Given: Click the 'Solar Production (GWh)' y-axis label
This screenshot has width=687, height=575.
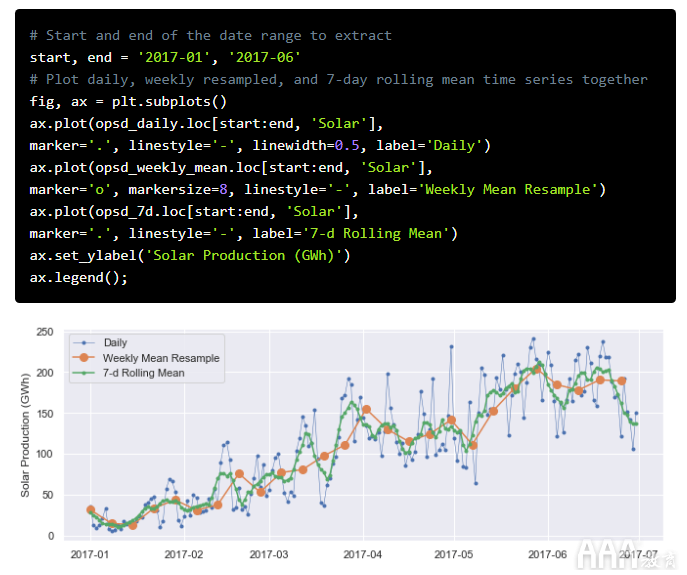Looking at the screenshot, I should point(25,435).
